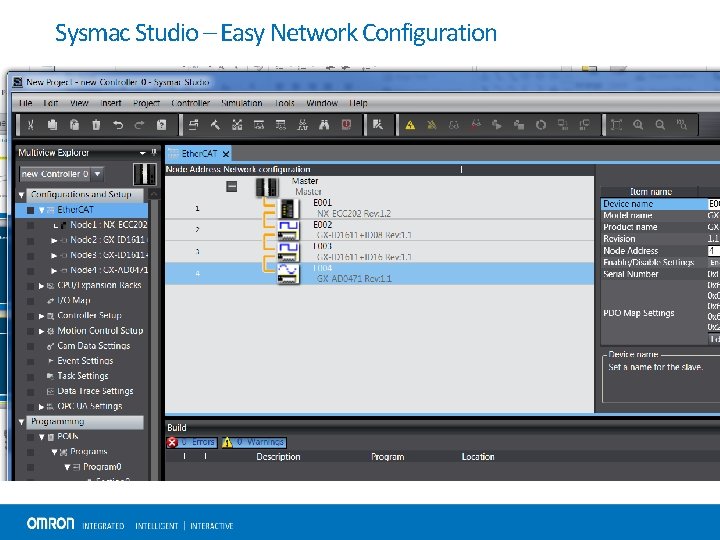The height and width of the screenshot is (540, 720).
Task: Open the Multiview Explorer header dropdown arrow
Action: click(x=143, y=153)
